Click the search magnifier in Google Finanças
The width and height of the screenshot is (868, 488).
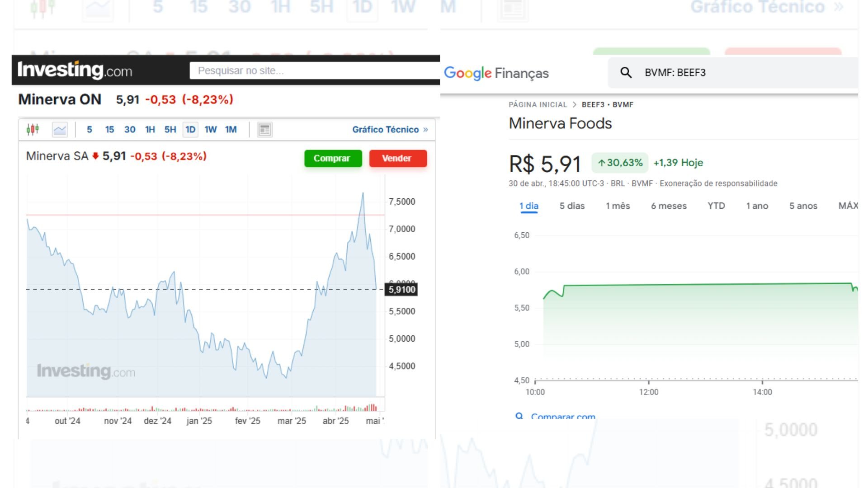(x=626, y=72)
